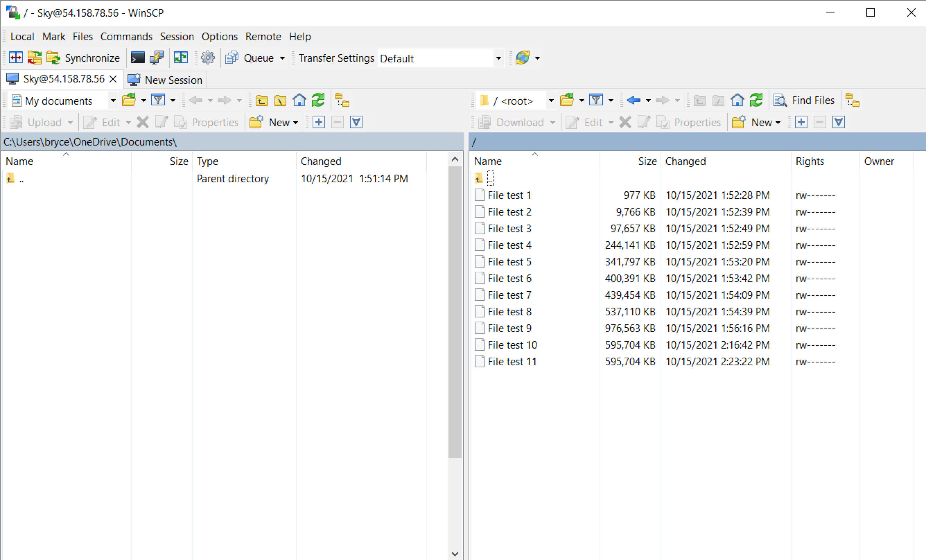Open the Local menu

pos(22,36)
